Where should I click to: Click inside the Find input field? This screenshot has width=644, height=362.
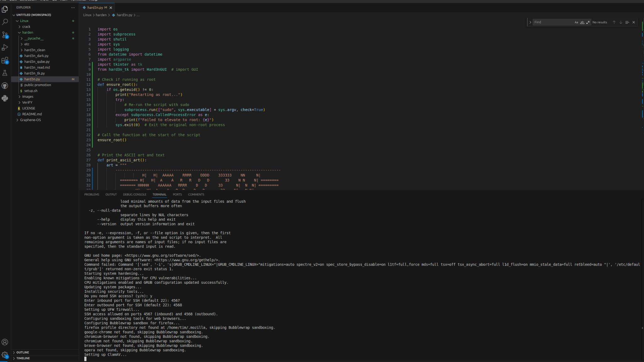click(x=553, y=22)
